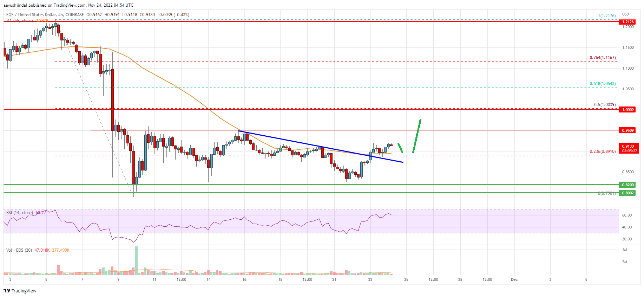The height and width of the screenshot is (297, 644).
Task: Click the 16 date on the time axis
Action: pos(244,280)
